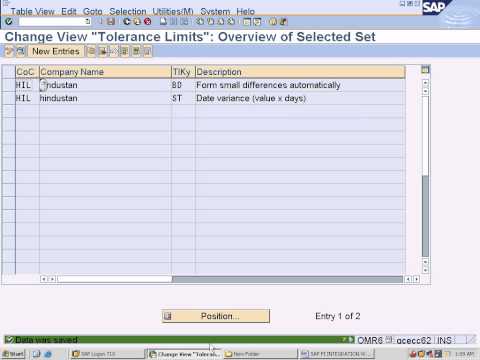Open the Selection menu

[x=128, y=11]
